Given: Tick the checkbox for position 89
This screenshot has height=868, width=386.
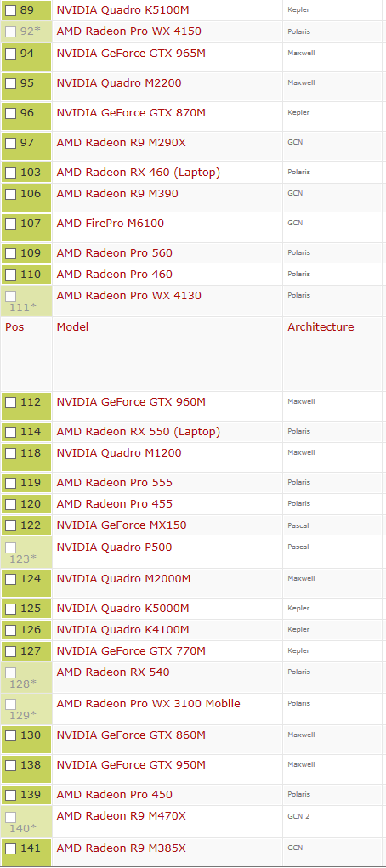Looking at the screenshot, I should [x=10, y=10].
